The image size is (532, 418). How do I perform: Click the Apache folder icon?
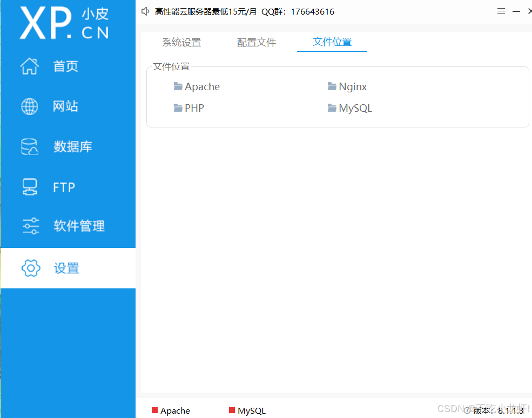pos(178,86)
